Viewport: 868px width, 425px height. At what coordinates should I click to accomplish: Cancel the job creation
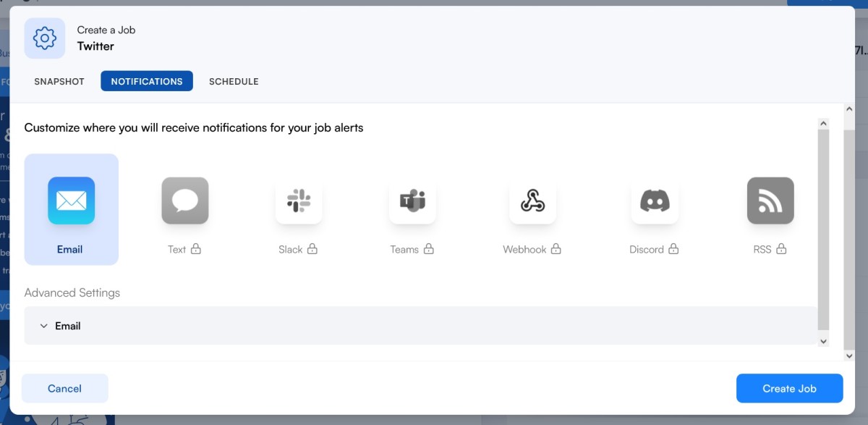[x=64, y=388]
